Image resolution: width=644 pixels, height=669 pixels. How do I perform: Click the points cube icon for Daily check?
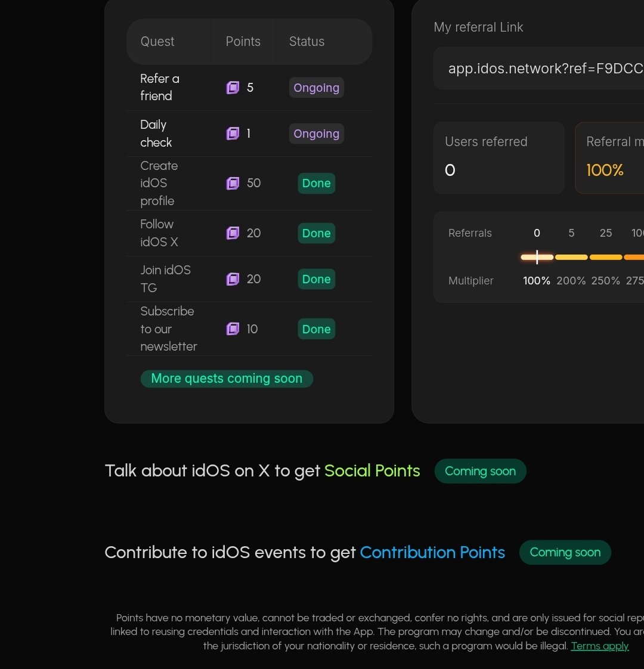coord(233,134)
